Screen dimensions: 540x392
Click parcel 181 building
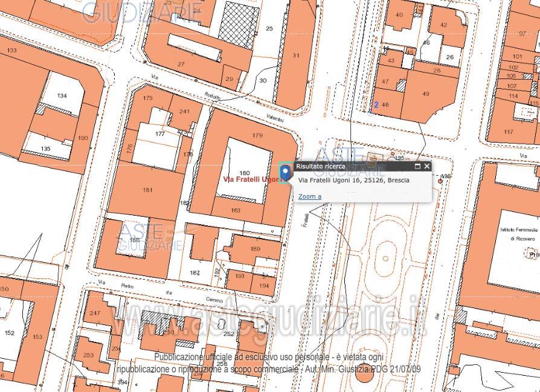[147, 190]
